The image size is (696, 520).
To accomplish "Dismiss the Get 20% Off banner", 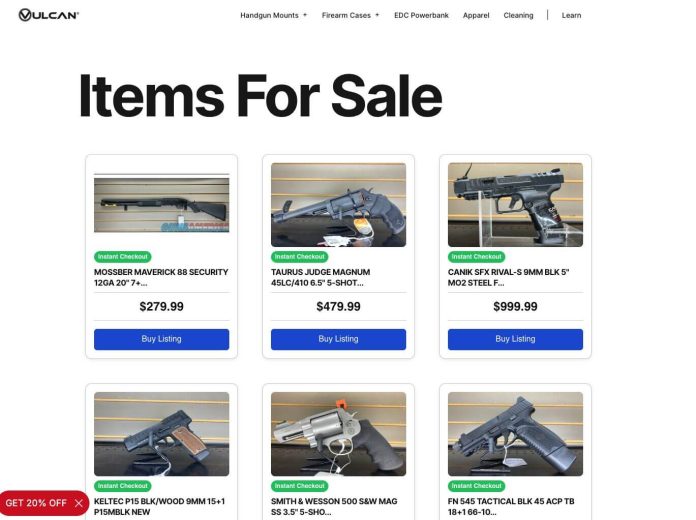I will pyautogui.click(x=79, y=503).
